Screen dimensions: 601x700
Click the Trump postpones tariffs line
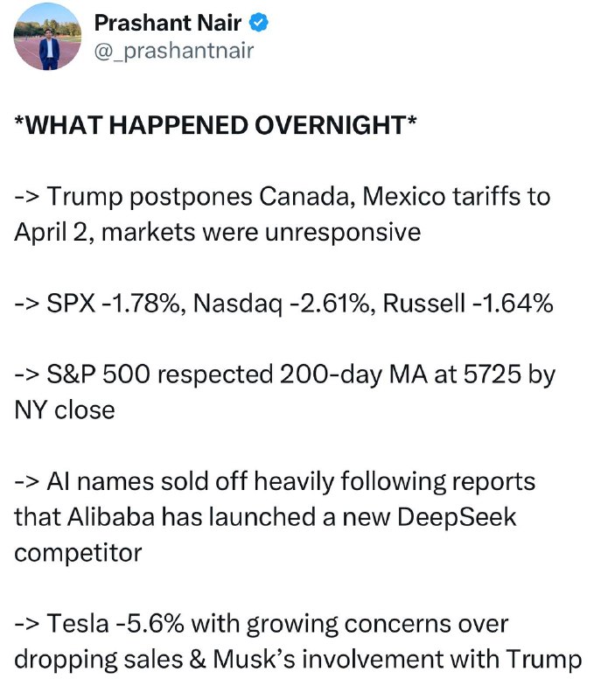pyautogui.click(x=283, y=214)
